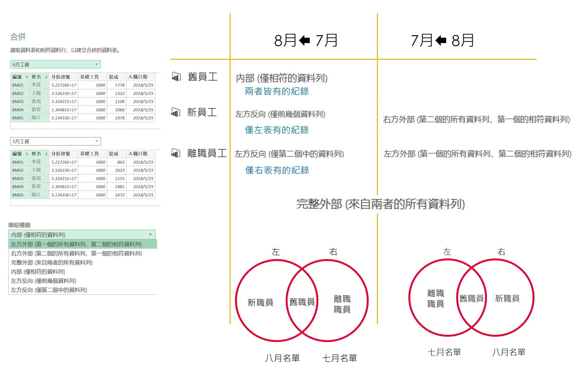
Task: Click the 兩者皆有的紀錄 blue text
Action: 277,91
